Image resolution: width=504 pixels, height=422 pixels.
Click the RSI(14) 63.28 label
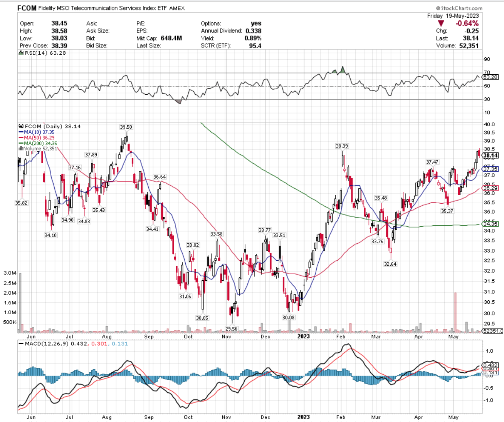(x=43, y=53)
